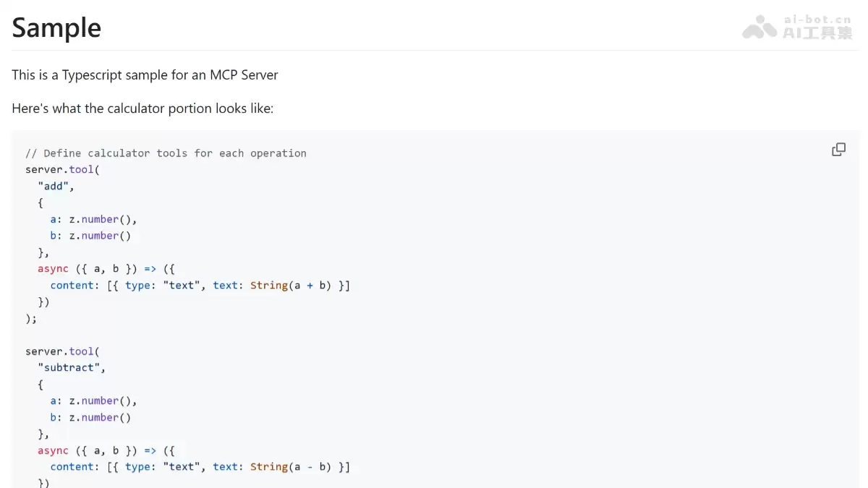
Task: Click the Define calculator tools comment line
Action: coord(166,153)
